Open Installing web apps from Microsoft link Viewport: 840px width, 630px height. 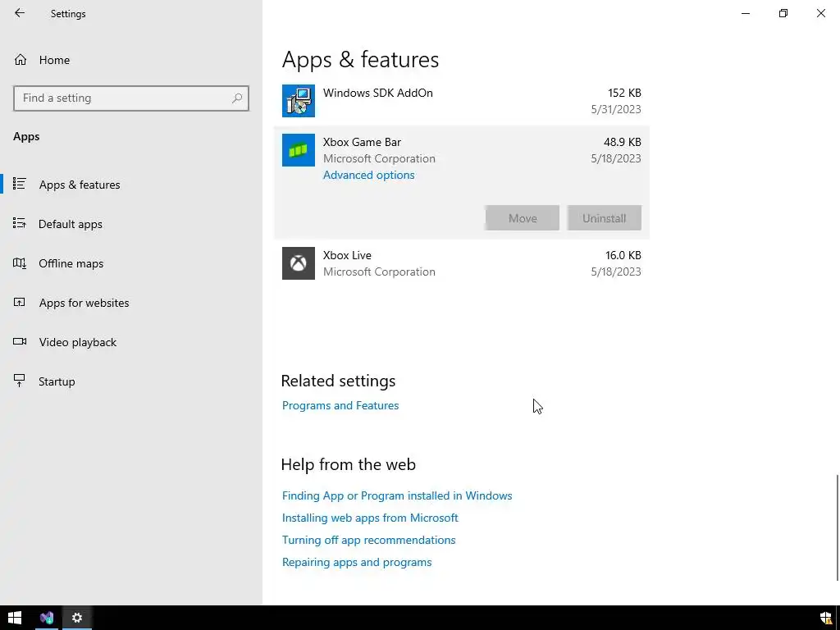tap(370, 518)
